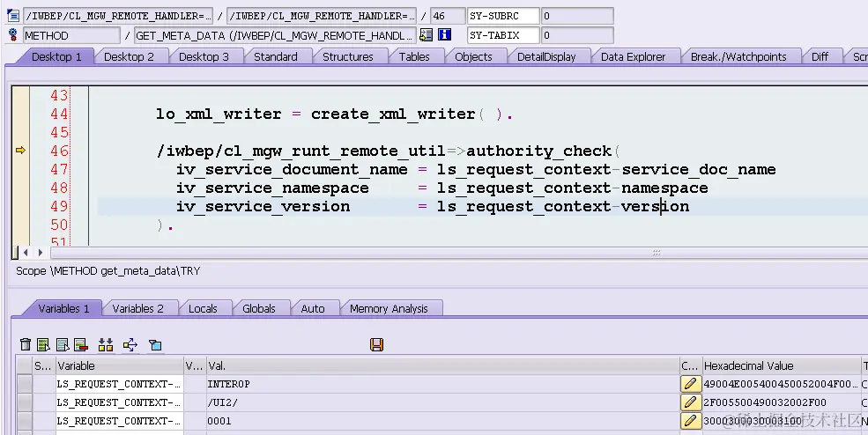Click Scope \METHOD get_meta_data\TRY text
Screen dimensions: 868x435
[108, 271]
